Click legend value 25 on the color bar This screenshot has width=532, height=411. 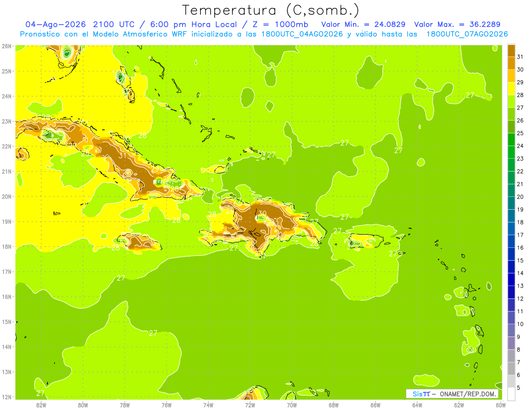coord(520,133)
